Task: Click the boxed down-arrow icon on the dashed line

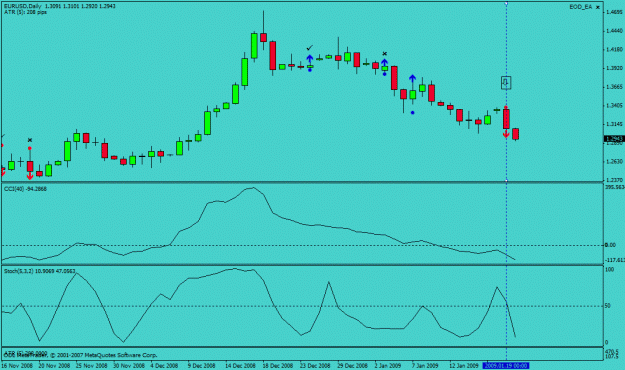Action: coord(506,83)
